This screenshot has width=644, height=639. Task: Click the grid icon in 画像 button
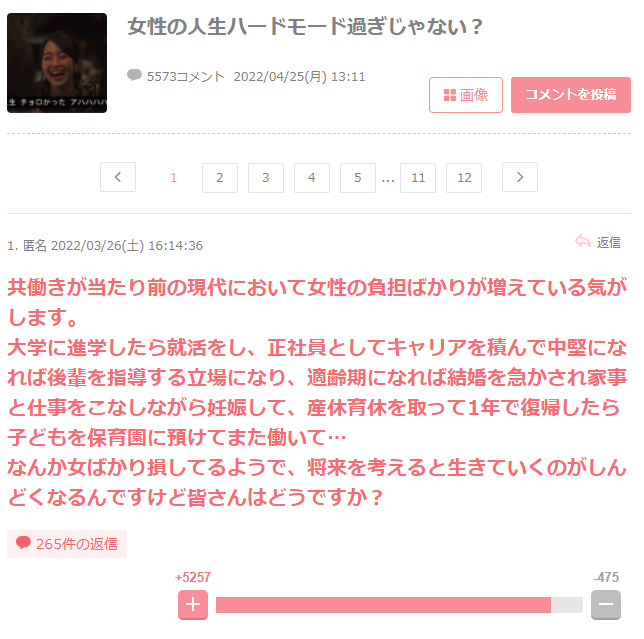pyautogui.click(x=450, y=95)
